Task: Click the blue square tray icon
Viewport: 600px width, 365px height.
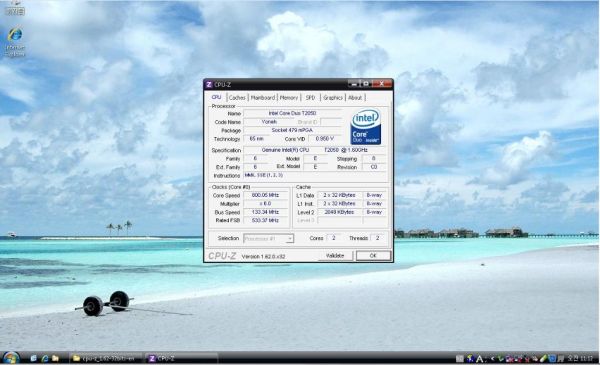Action: click(552, 358)
